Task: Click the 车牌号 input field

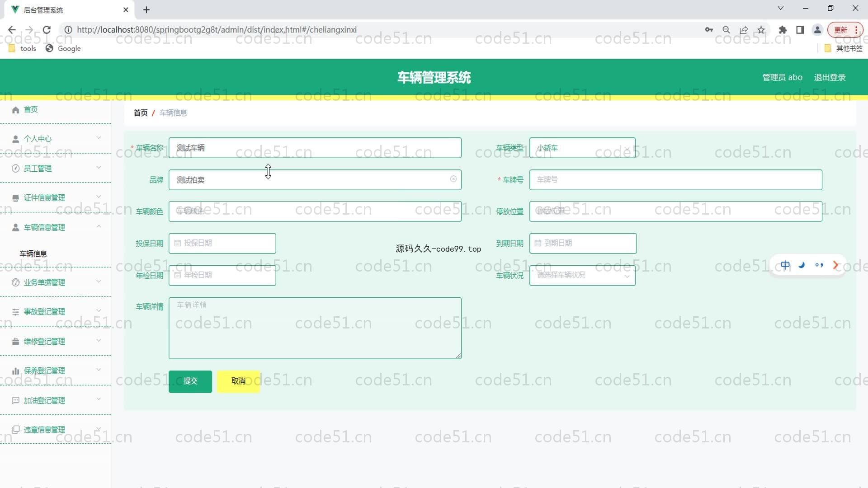Action: tap(675, 179)
